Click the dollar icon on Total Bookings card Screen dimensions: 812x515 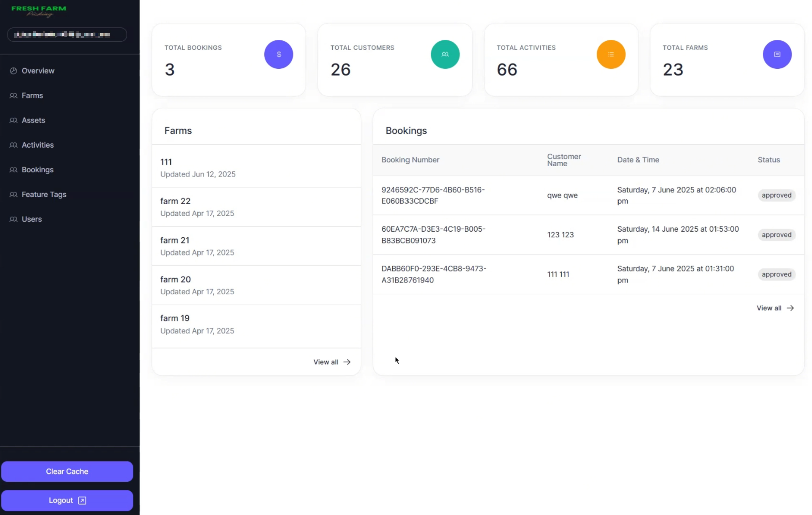279,54
